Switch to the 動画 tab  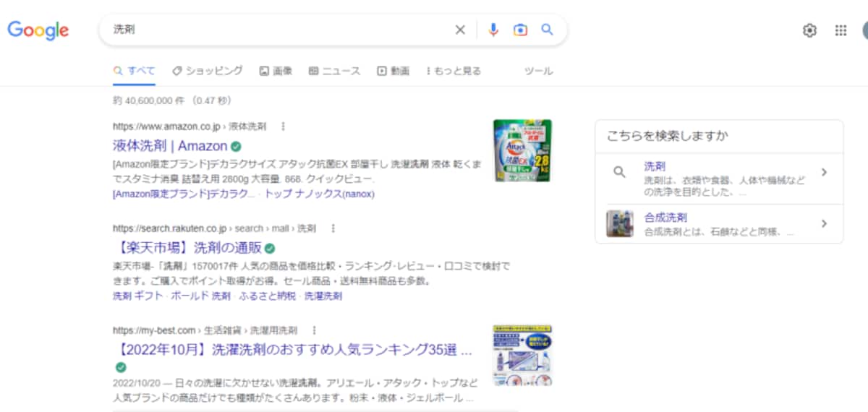coord(393,71)
